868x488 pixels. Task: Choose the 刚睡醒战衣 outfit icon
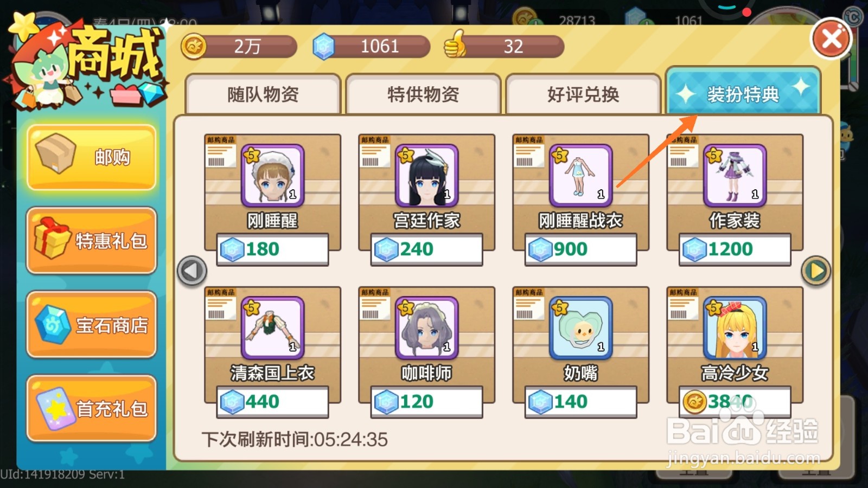click(580, 175)
